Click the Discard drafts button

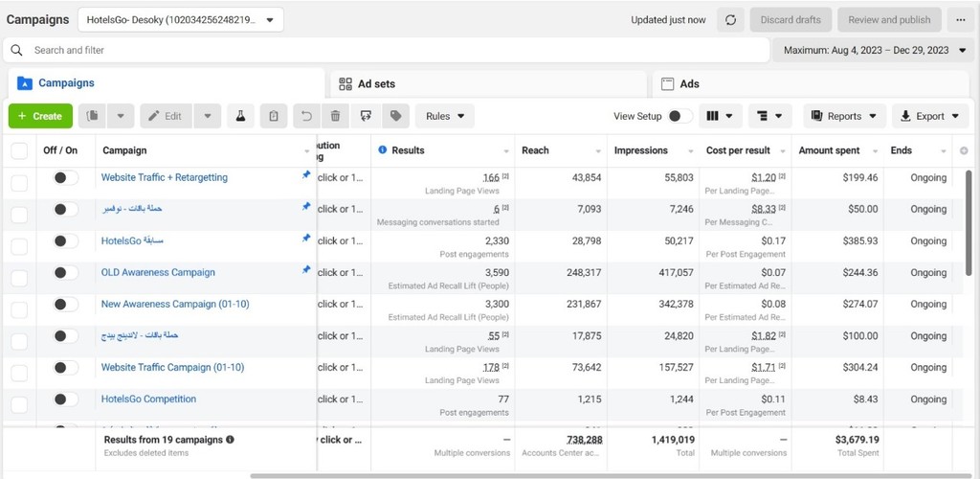click(791, 20)
